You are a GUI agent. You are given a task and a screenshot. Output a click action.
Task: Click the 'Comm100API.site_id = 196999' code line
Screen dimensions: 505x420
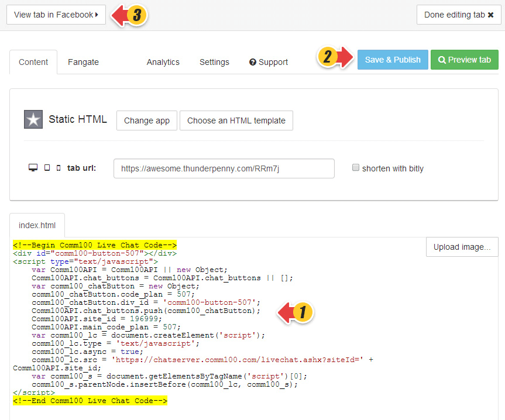(97, 319)
